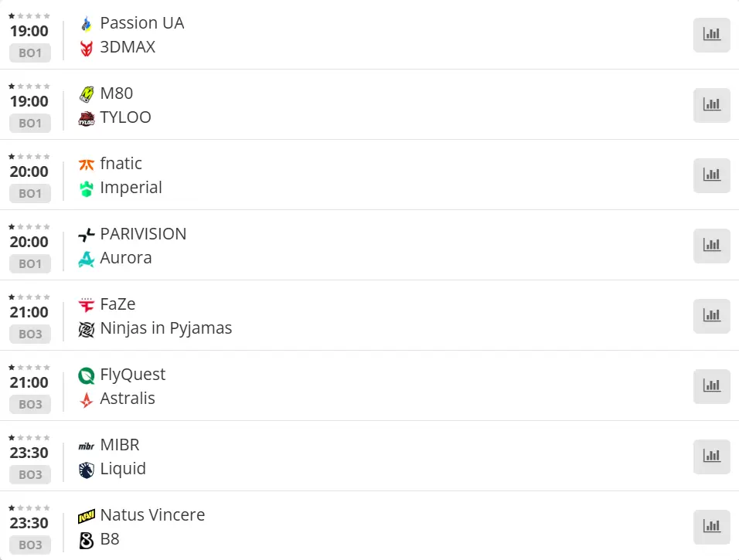
Task: Open stats for Natus Vincere vs B8
Action: point(711,527)
